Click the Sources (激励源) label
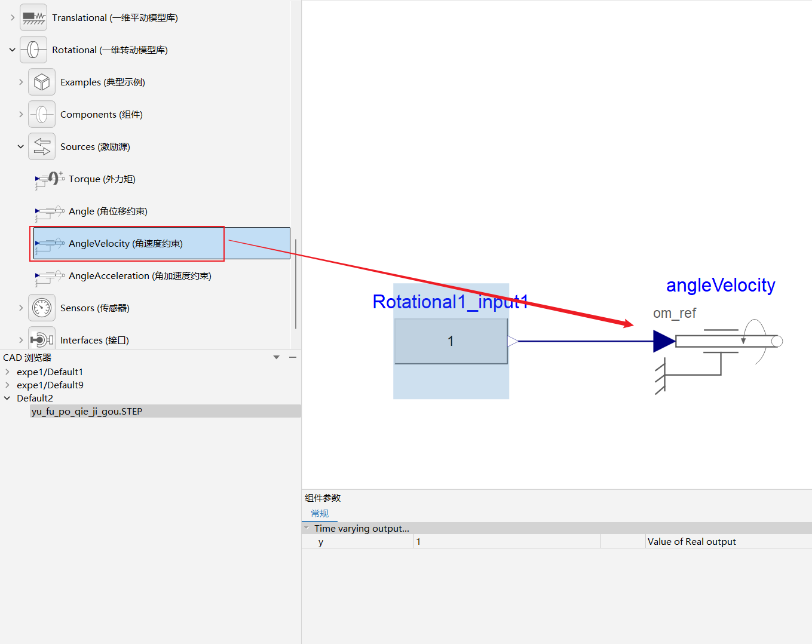812x644 pixels. point(95,147)
